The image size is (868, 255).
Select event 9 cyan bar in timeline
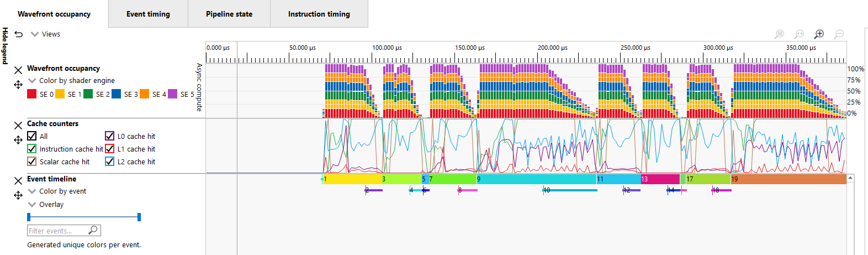coord(536,179)
